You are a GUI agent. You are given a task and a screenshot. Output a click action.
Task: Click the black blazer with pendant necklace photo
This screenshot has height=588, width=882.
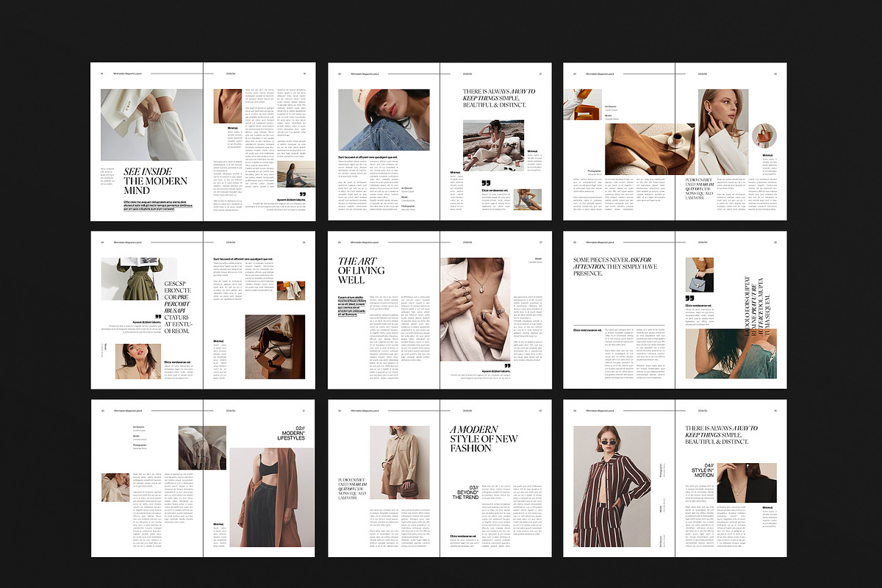(747, 483)
